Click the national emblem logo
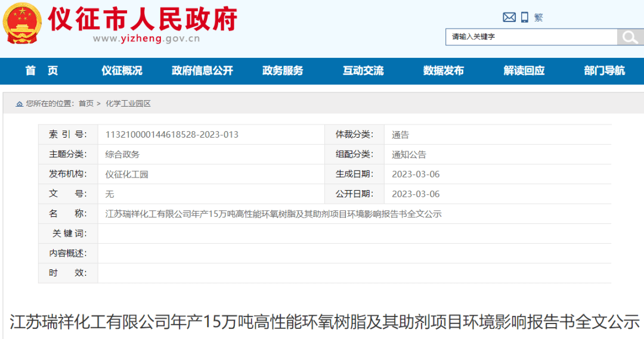The height and width of the screenshot is (339, 644). tap(23, 23)
